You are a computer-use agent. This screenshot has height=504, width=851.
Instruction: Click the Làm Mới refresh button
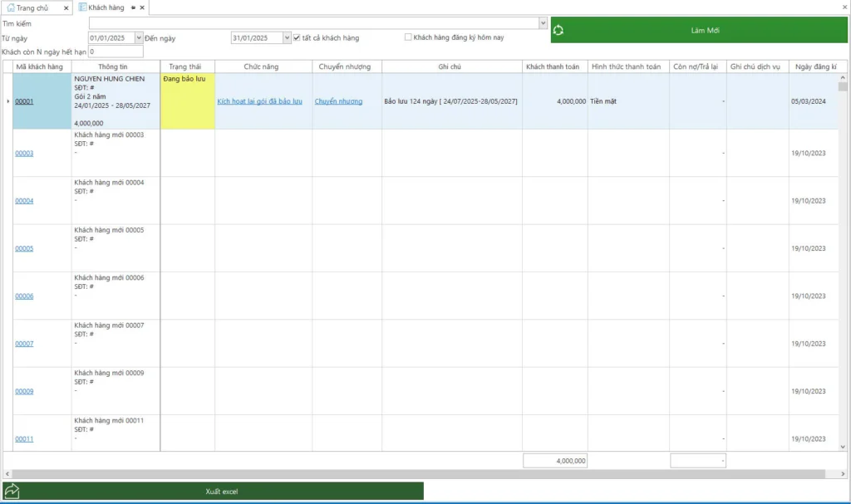[699, 31]
